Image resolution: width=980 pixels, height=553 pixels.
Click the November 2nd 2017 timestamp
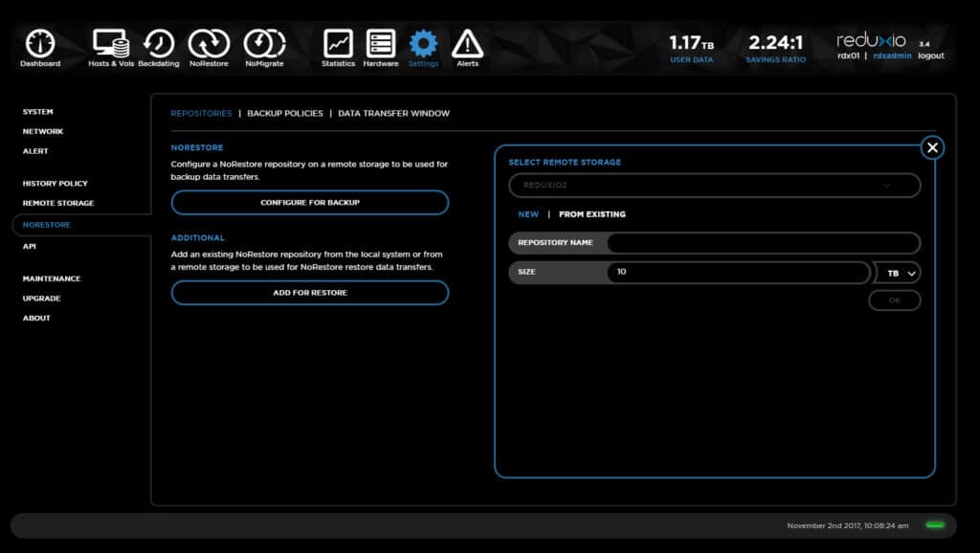848,525
